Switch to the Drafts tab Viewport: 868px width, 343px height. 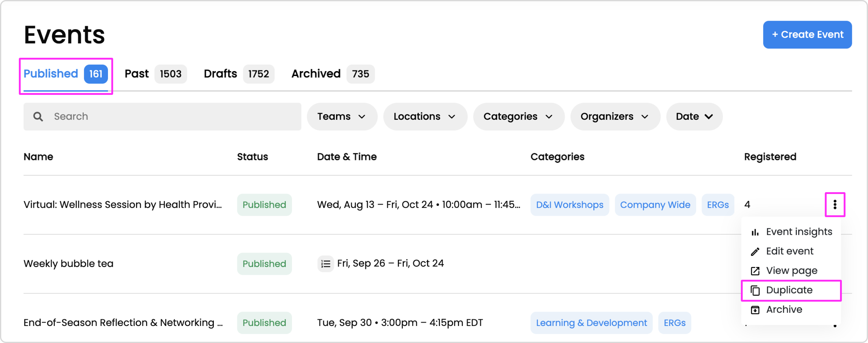[x=238, y=74]
